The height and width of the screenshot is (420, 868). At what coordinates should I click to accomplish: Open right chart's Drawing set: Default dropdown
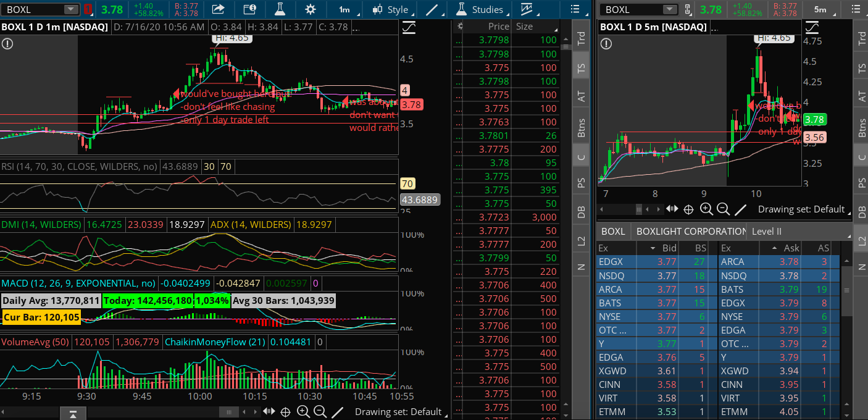[x=806, y=209]
